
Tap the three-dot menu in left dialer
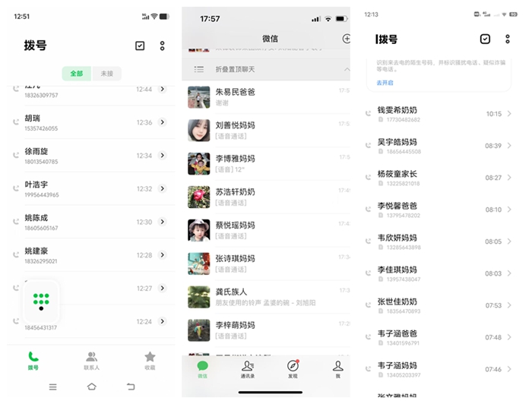click(162, 46)
